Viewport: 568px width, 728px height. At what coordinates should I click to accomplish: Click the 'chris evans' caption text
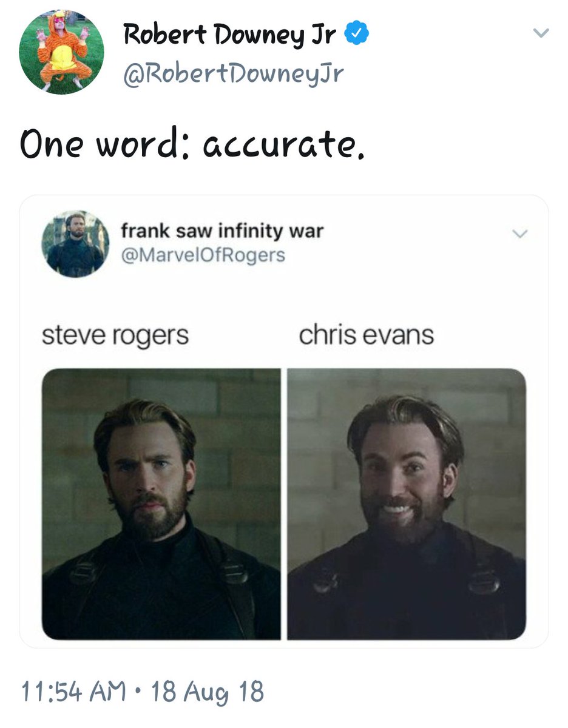pos(367,335)
